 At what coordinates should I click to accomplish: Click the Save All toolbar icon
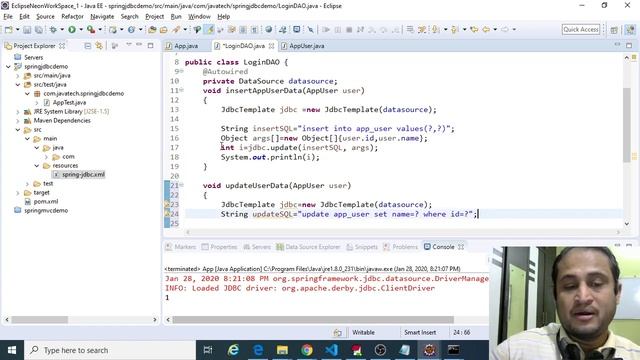click(39, 30)
